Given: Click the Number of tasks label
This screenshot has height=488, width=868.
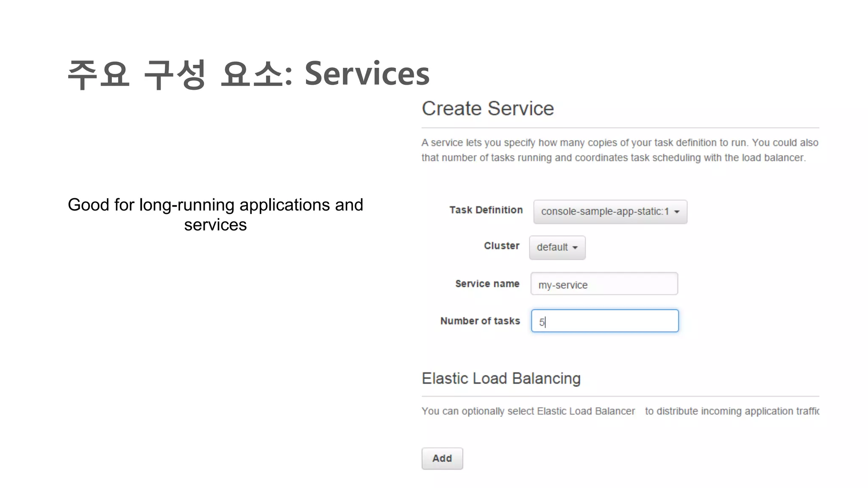Looking at the screenshot, I should 480,321.
